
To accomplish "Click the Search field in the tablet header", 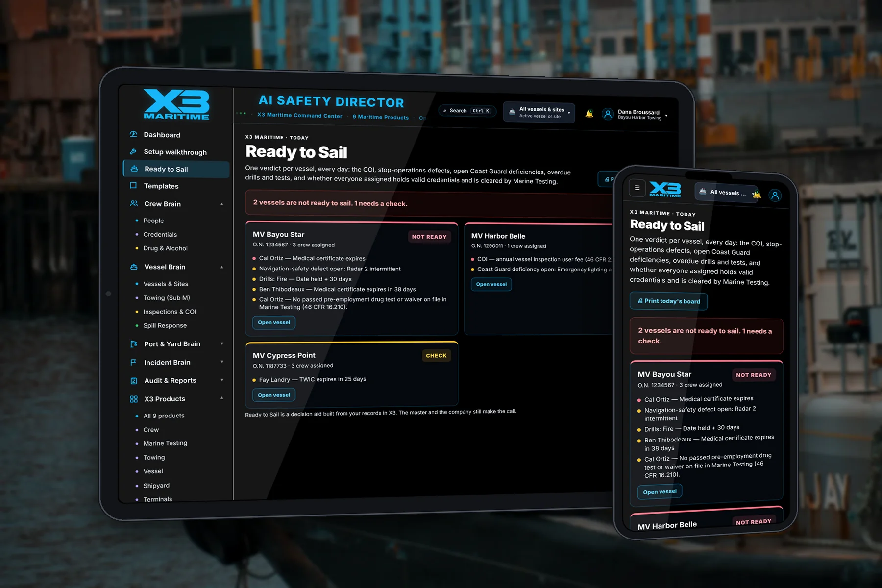I will [467, 111].
